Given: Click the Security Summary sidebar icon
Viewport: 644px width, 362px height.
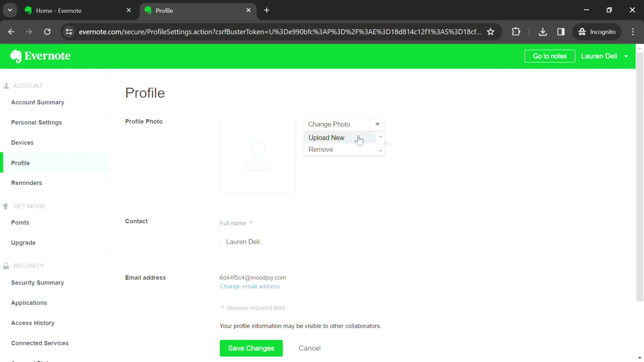Looking at the screenshot, I should (x=38, y=282).
